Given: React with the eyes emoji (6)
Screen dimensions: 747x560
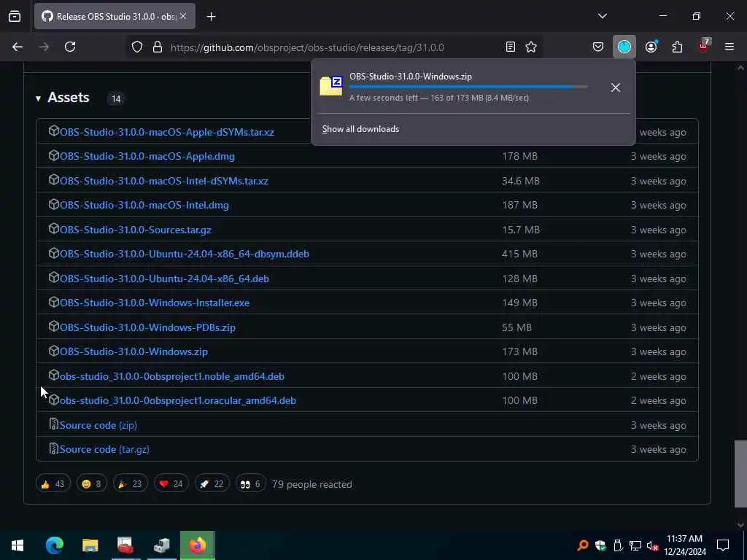Looking at the screenshot, I should [x=251, y=484].
